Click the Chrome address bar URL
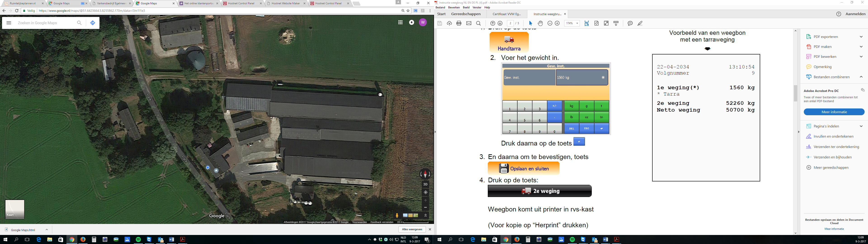Screen dimensions: 868x244 92,10
